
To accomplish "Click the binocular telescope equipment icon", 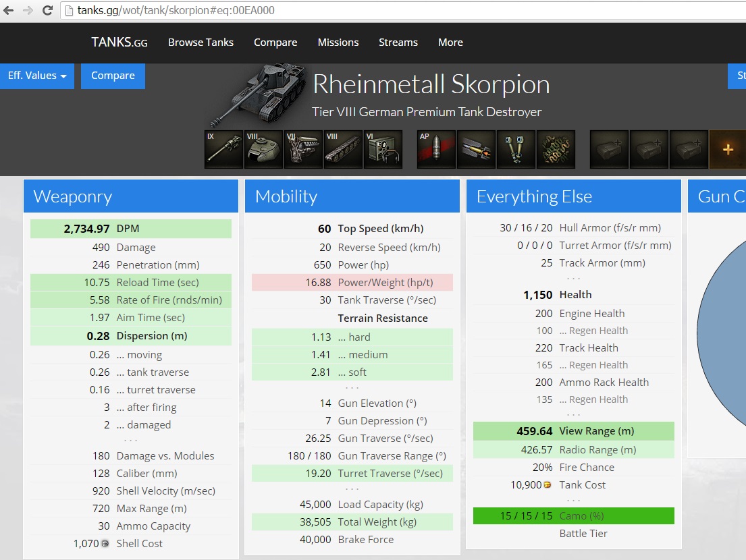I will 516,149.
